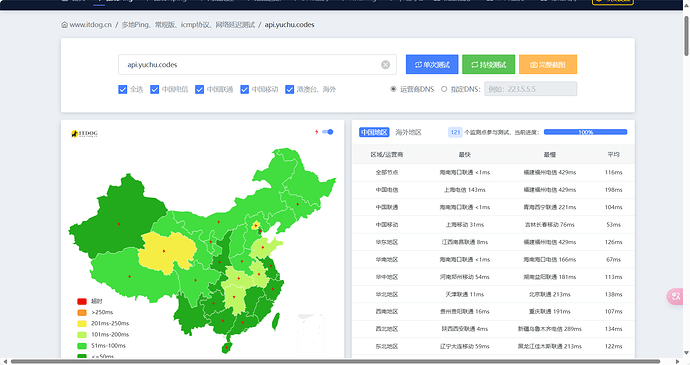Uncheck the 中国移动 checkbox
The width and height of the screenshot is (690, 365).
(245, 89)
